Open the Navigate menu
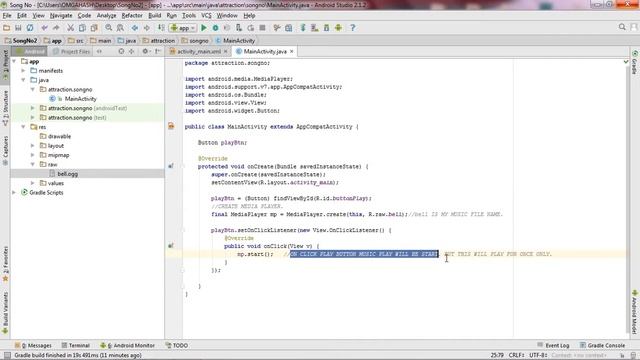 61,16
